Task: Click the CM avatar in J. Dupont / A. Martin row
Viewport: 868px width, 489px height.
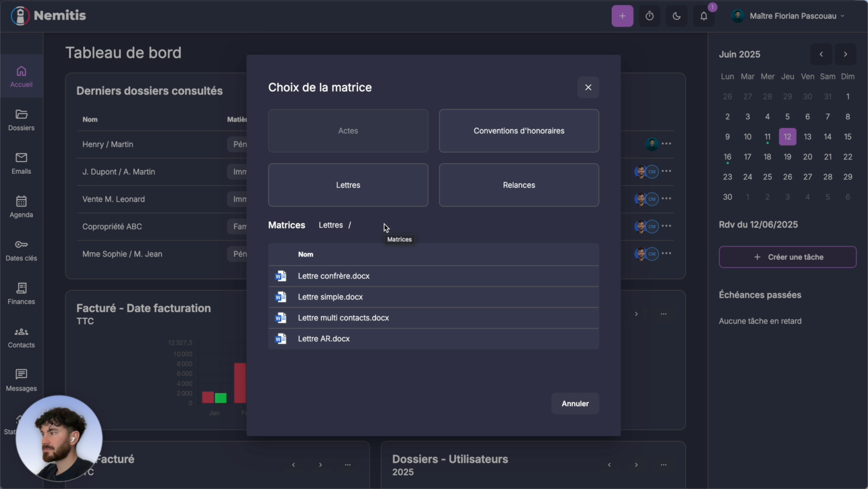Action: (x=652, y=172)
